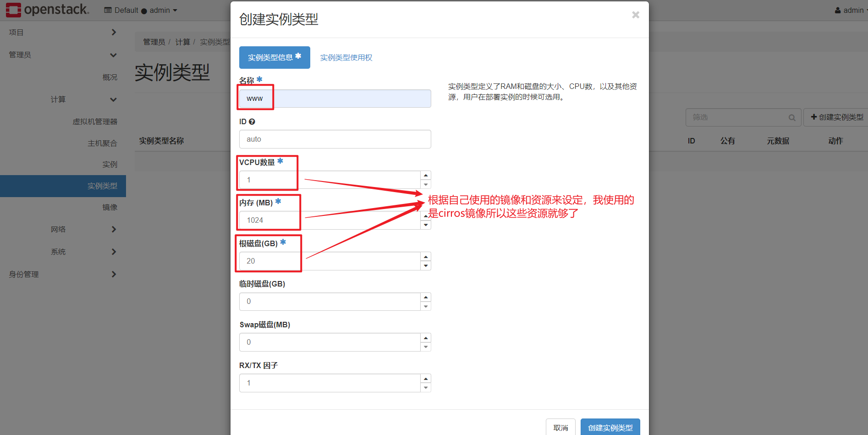
Task: Increase 根磁盘(GB) using the up arrow
Action: 426,256
